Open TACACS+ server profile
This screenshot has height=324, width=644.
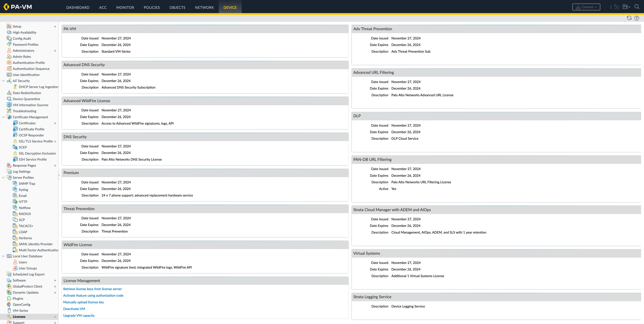[26, 226]
